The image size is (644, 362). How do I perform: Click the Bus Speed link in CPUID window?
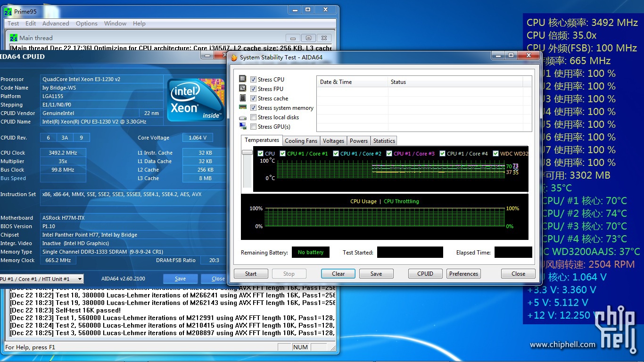(x=13, y=178)
